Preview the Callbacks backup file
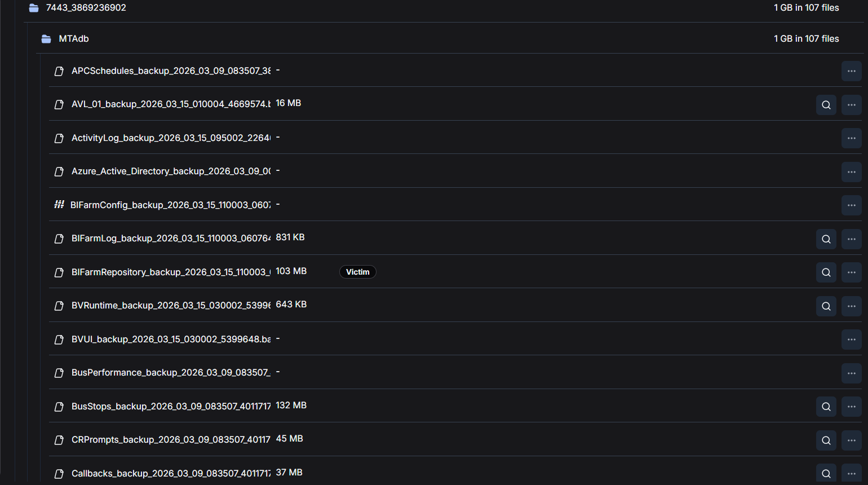 coord(826,474)
